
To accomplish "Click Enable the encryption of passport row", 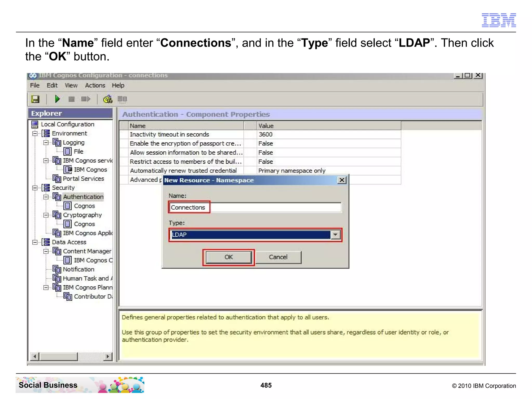I will [260, 144].
